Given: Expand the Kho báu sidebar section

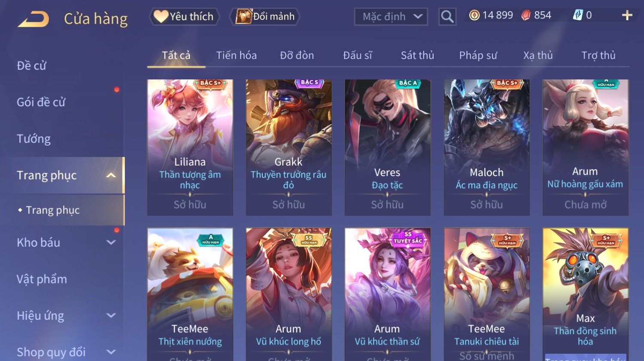Looking at the screenshot, I should tap(111, 243).
